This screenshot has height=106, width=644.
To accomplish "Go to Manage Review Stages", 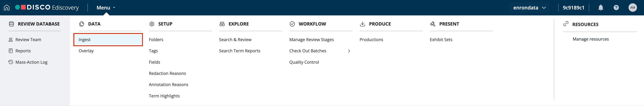I will (x=311, y=40).
